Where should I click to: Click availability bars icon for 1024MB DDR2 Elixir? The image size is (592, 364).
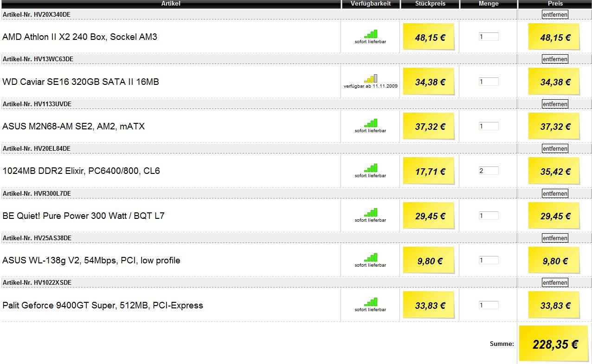tap(371, 168)
